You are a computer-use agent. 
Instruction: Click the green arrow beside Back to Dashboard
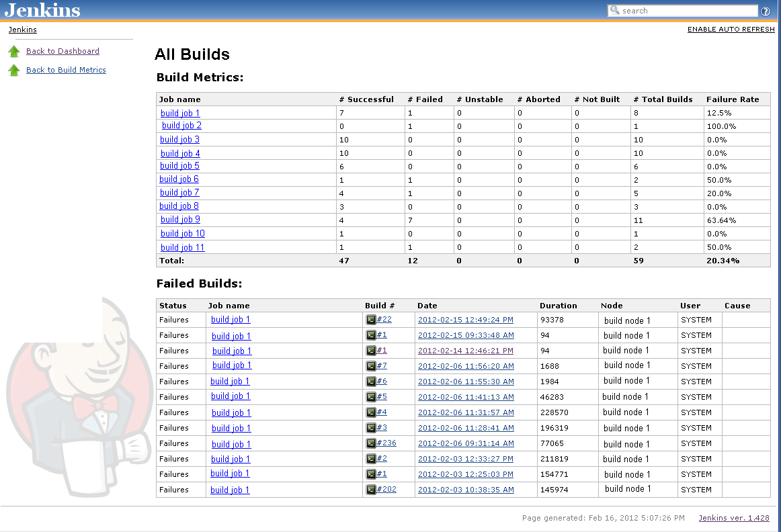[14, 51]
